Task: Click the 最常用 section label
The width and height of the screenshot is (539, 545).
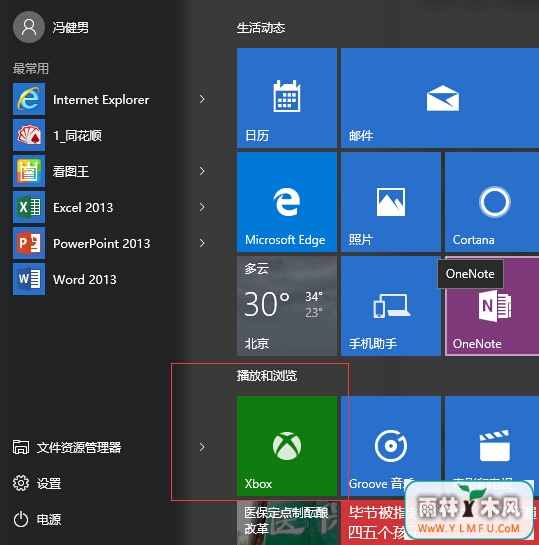Action: [31, 68]
